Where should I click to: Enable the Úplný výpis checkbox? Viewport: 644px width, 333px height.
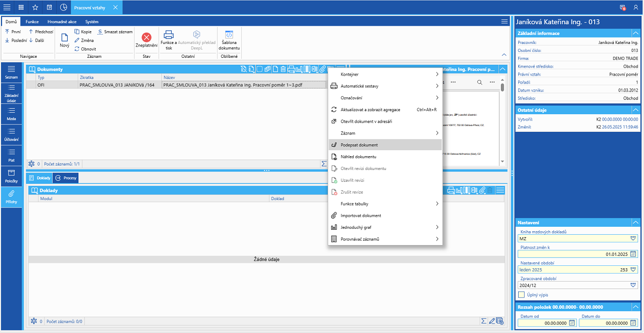[x=522, y=295]
